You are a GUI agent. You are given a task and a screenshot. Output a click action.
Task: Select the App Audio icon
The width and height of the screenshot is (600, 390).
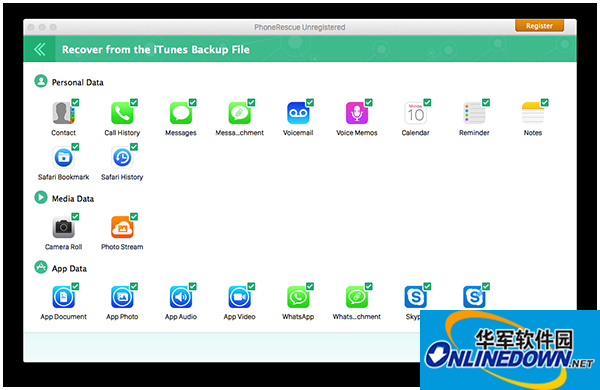click(181, 297)
